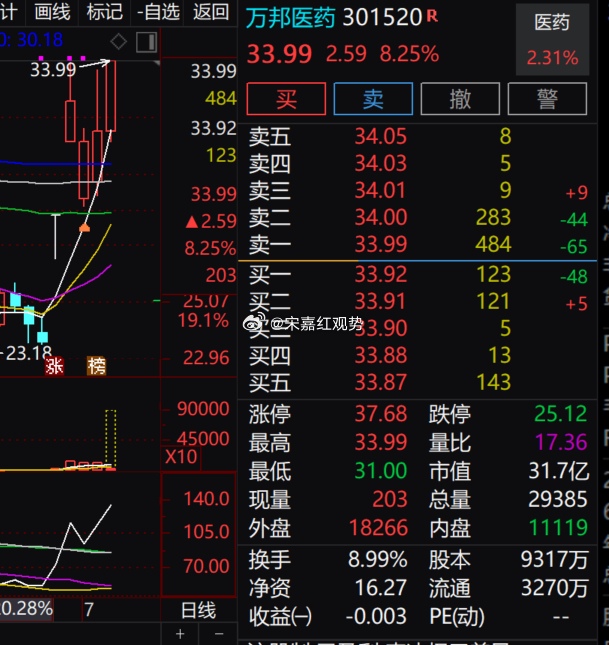Open the 医药 sector box
This screenshot has width=609, height=645.
[x=552, y=39]
